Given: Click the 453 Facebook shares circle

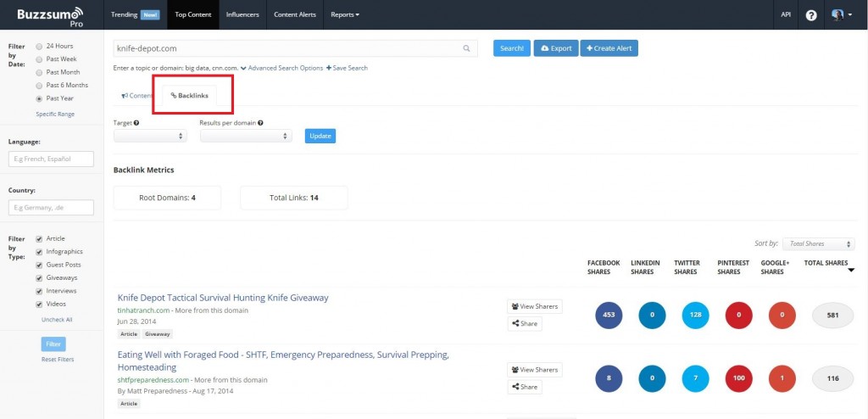Looking at the screenshot, I should (609, 315).
